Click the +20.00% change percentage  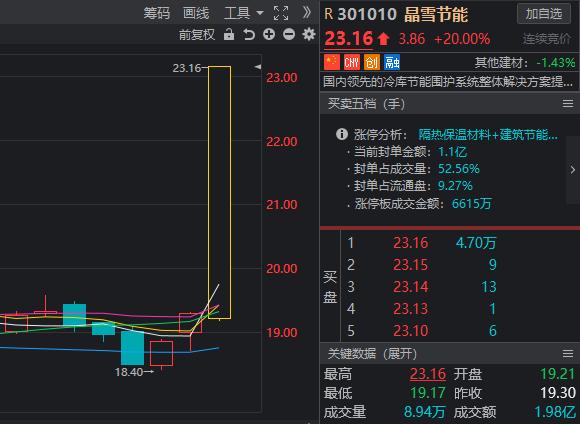pos(462,39)
